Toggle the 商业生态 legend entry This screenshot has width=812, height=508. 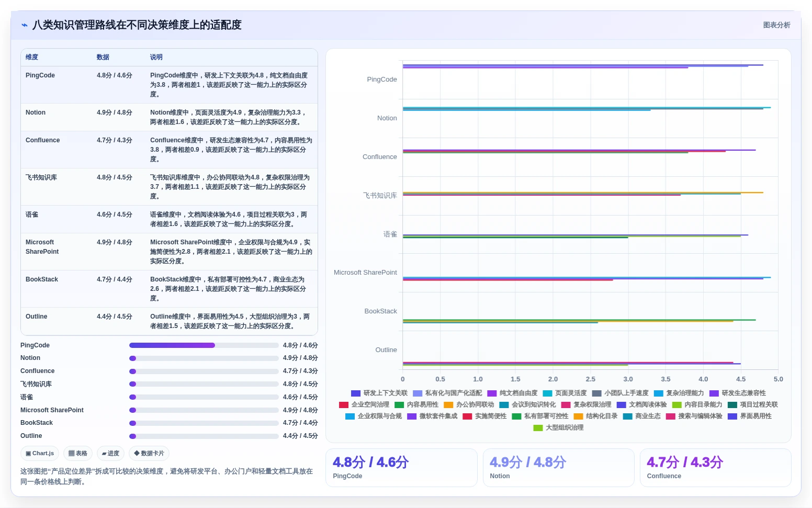(641, 416)
